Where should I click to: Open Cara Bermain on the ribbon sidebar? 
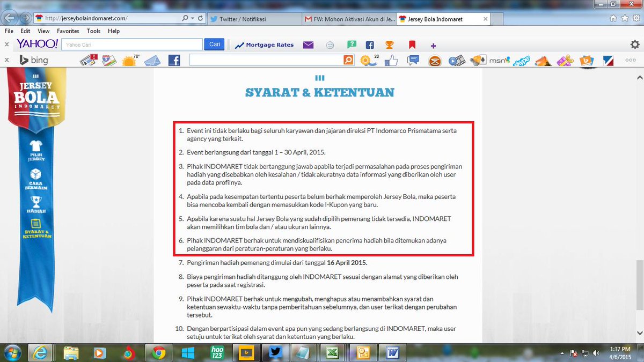(x=36, y=180)
